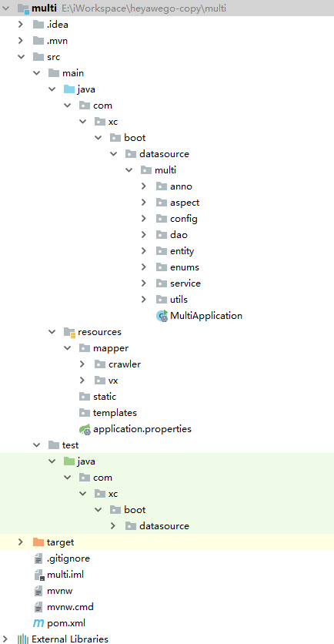Collapse the test folder arrow
This screenshot has width=334, height=644.
(x=36, y=445)
